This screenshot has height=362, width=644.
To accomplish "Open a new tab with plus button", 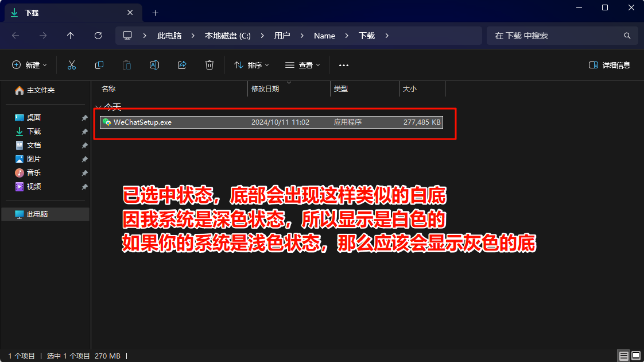I will (x=155, y=13).
